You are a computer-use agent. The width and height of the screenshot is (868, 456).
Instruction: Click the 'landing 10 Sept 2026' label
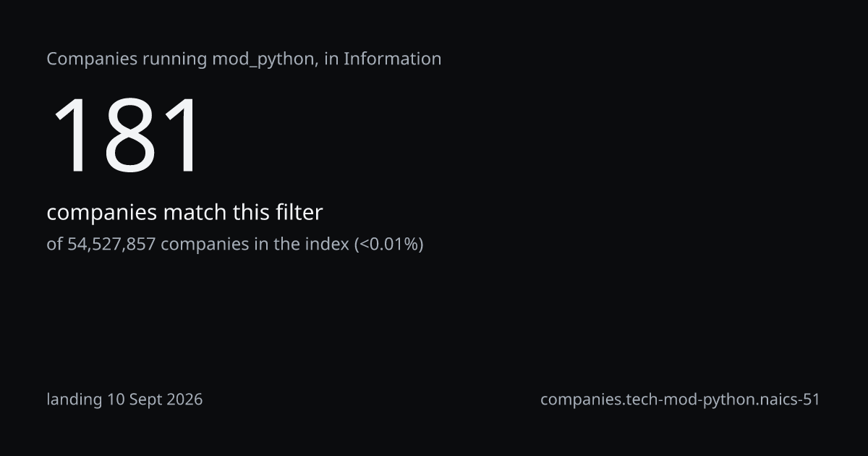click(x=124, y=399)
